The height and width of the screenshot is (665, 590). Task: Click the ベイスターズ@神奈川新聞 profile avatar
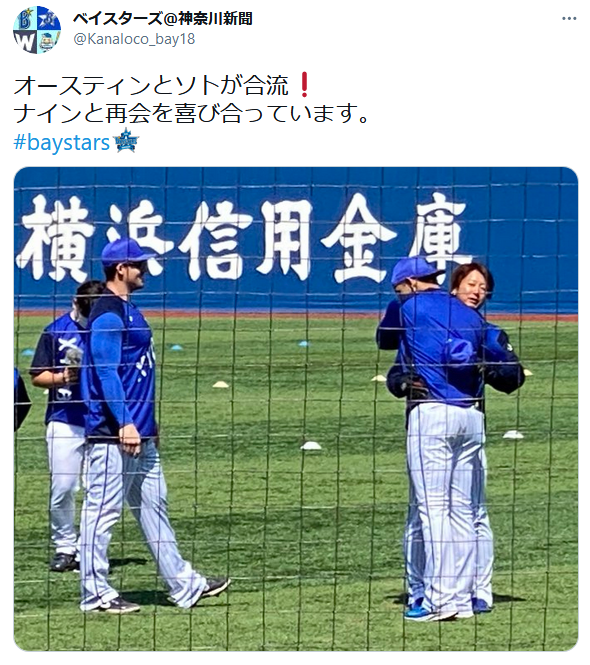(37, 30)
